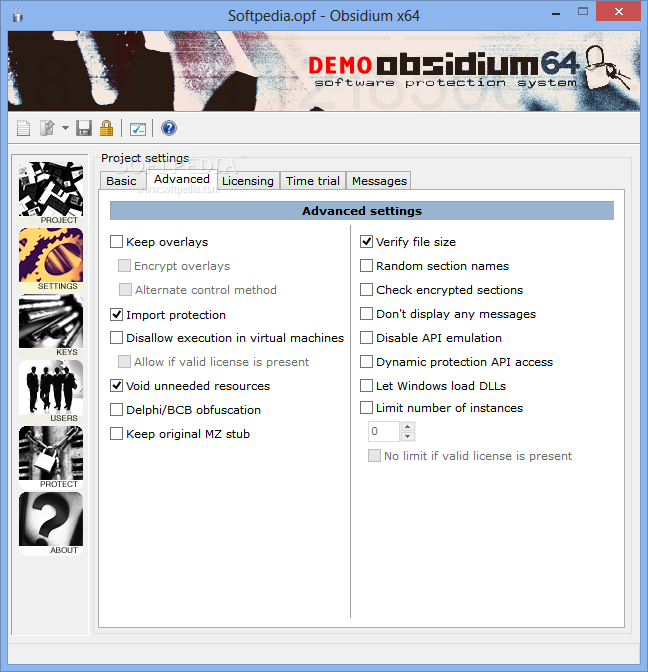The height and width of the screenshot is (672, 648).
Task: Open the ABOUT sidebar section
Action: click(51, 523)
